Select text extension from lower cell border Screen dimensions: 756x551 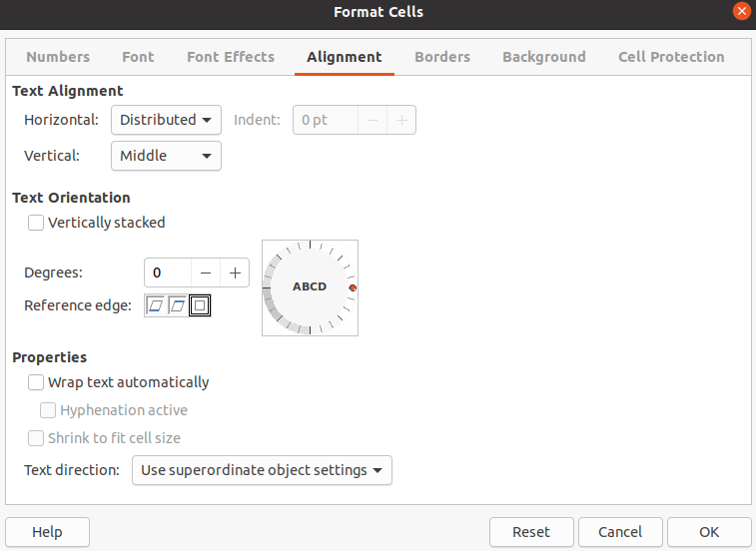(156, 305)
